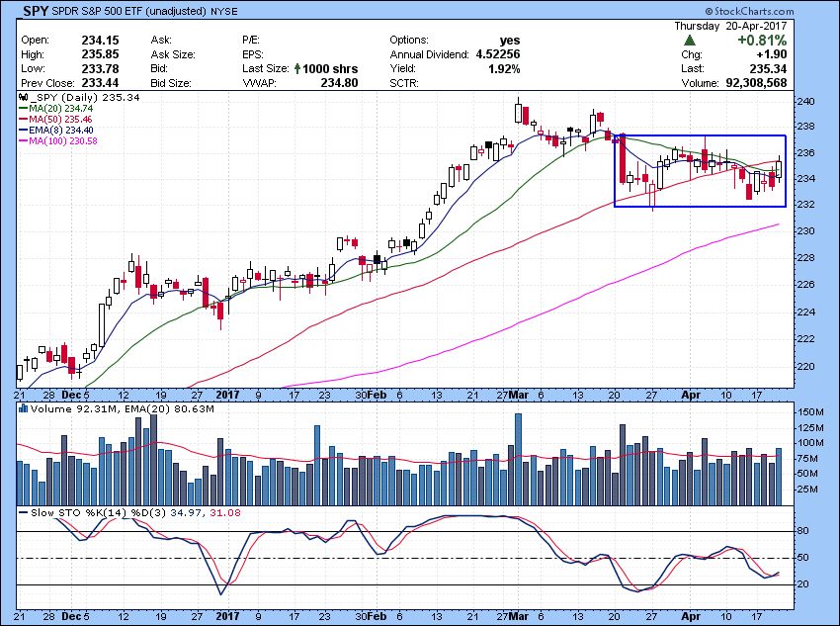Click the Slow STO %K(14) %D(3) legend

pos(135,513)
